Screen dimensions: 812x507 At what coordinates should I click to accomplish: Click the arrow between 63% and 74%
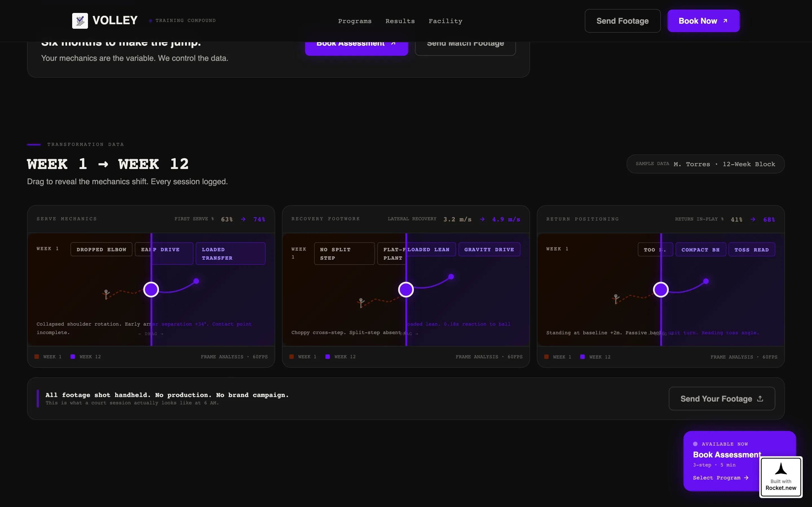pos(243,219)
